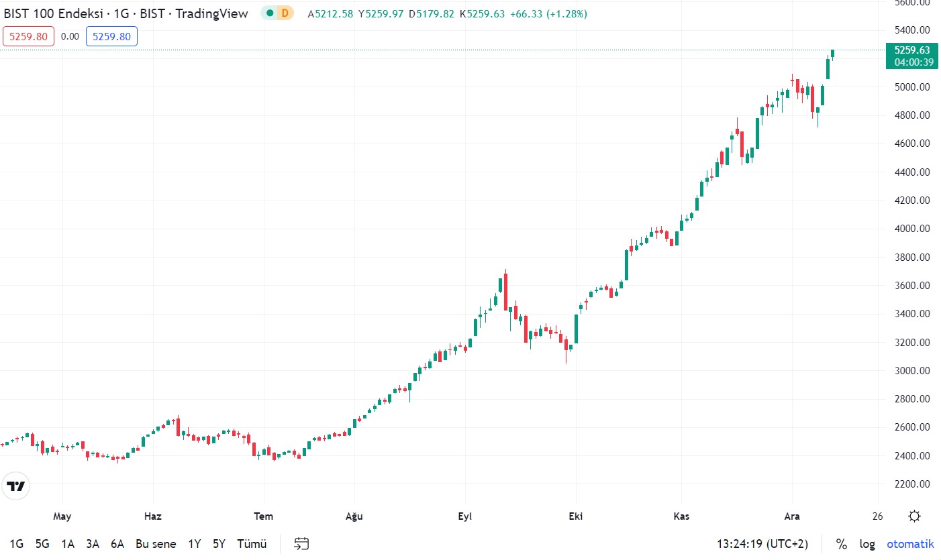This screenshot has width=941, height=560.
Task: Click the low value D5179.82
Action: 432,13
